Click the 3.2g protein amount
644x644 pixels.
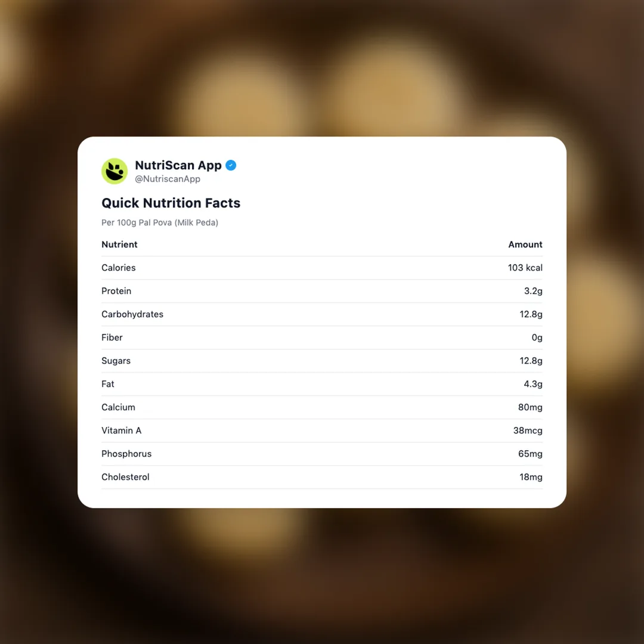[x=533, y=291]
